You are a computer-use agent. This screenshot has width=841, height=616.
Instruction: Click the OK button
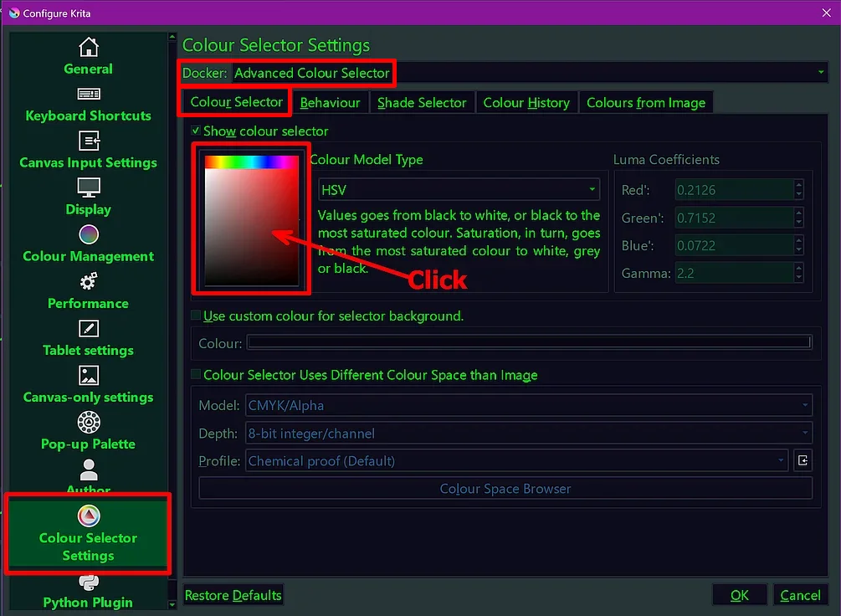[x=739, y=595]
